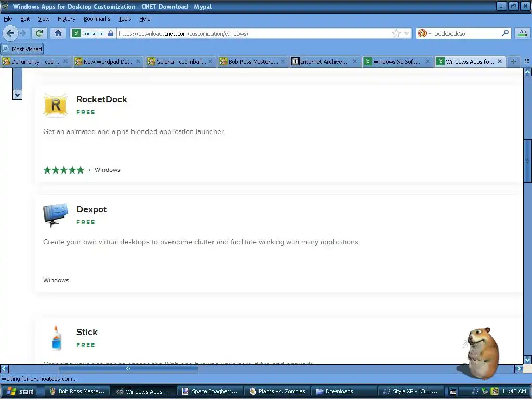Focus the DuckDuckGo search box
The height and width of the screenshot is (399, 532).
467,33
